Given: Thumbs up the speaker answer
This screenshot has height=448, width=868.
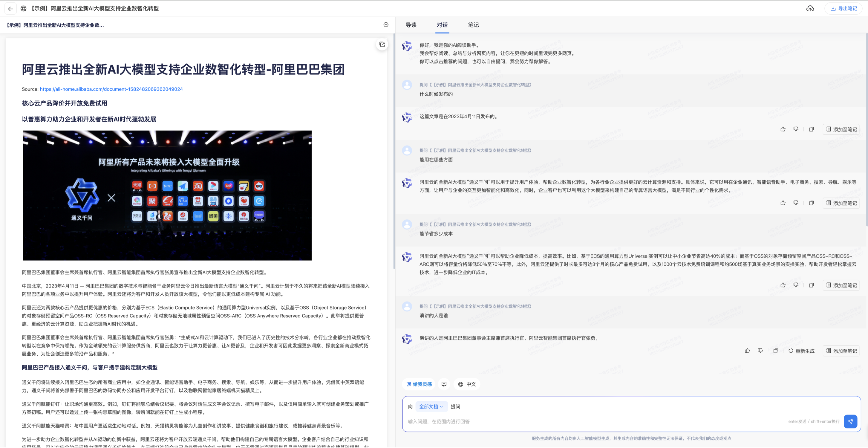Looking at the screenshot, I should coord(747,351).
